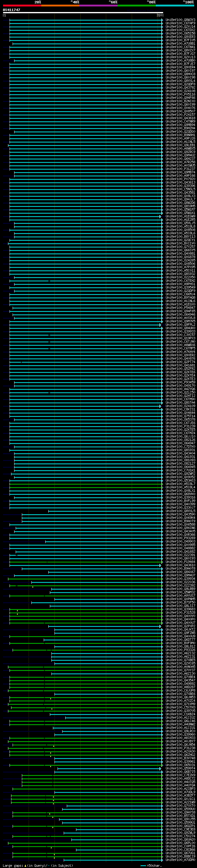Select the UniRef100_P31238 label
The width and height of the screenshot is (197, 868).
tap(180, 748)
